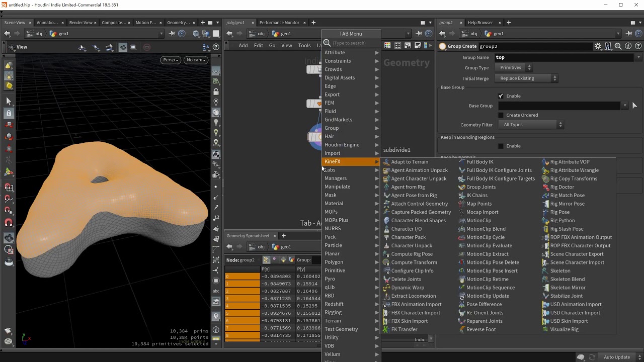Click the sticky note icon in network toolbar
This screenshot has width=644, height=362.
(418, 45)
